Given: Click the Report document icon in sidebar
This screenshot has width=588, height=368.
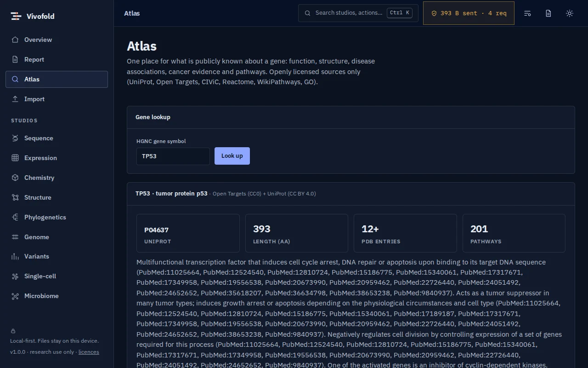Looking at the screenshot, I should 15,59.
